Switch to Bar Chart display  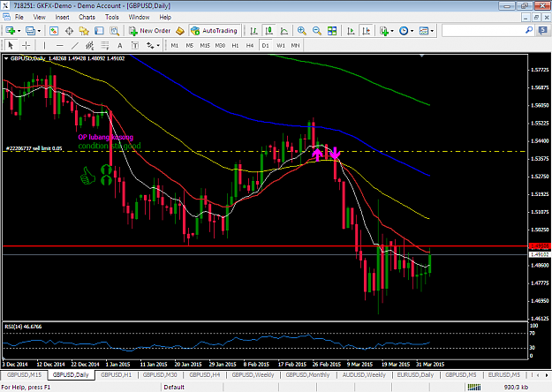click(x=253, y=31)
